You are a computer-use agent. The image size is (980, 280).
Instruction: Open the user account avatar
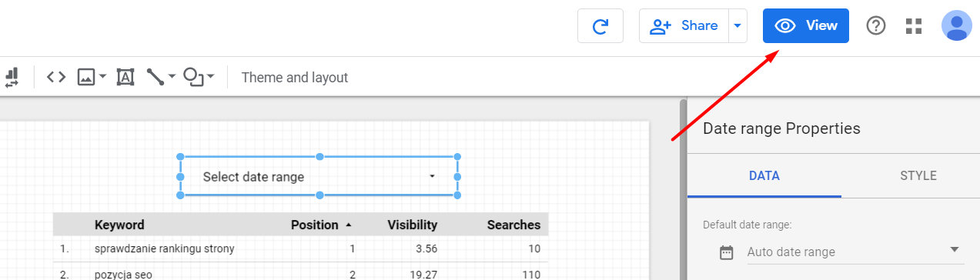point(956,26)
